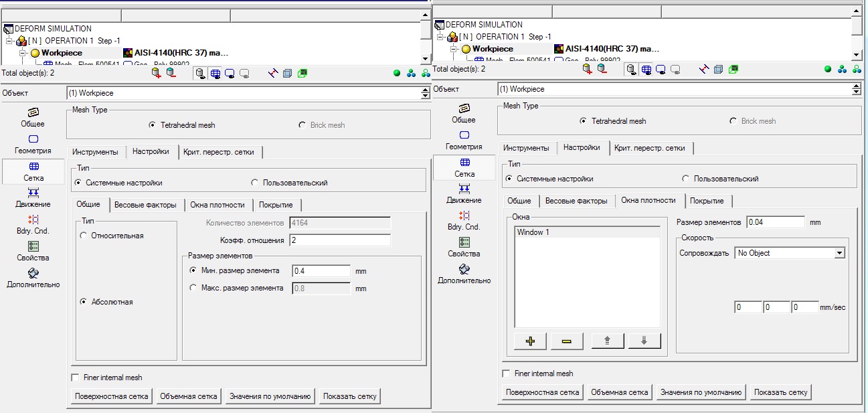
Task: Open Движение section in left sidebar
Action: click(33, 197)
